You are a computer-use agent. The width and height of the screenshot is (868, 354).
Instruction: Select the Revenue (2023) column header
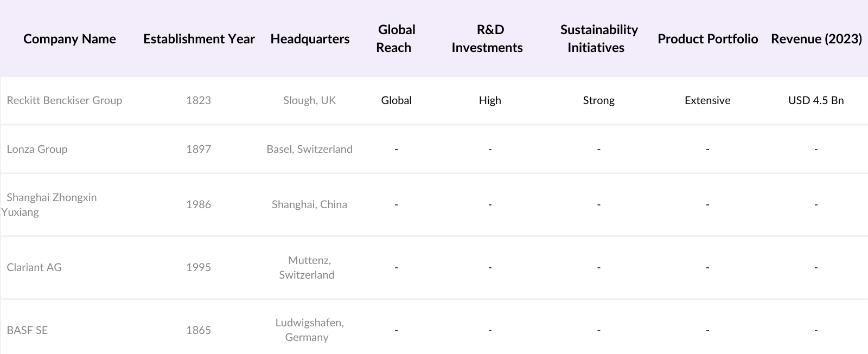pyautogui.click(x=816, y=39)
